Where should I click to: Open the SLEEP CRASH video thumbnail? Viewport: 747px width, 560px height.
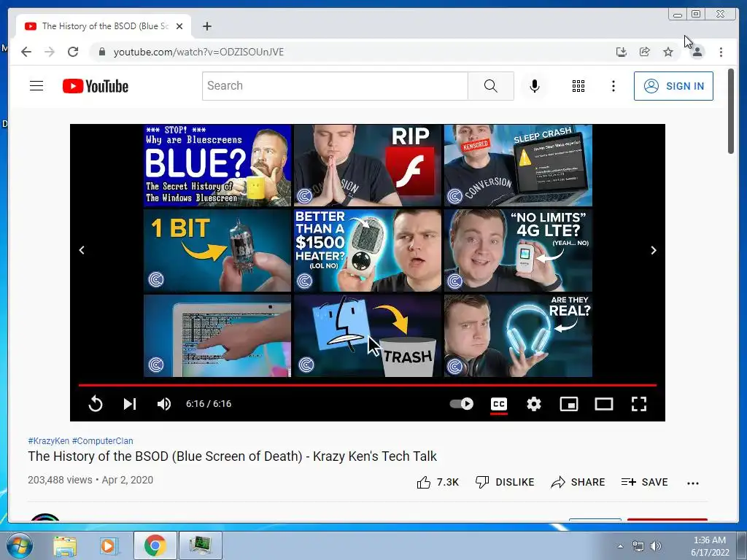tap(518, 166)
